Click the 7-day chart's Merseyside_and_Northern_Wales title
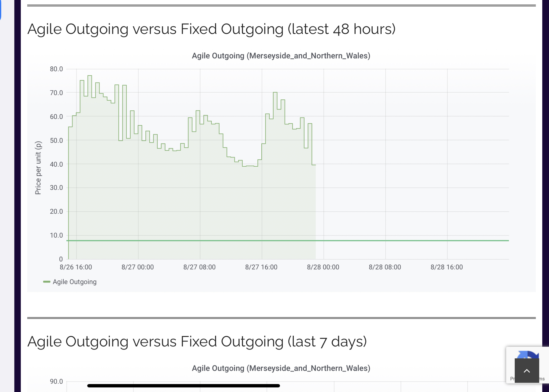Screen dimensions: 549x392 [281, 368]
